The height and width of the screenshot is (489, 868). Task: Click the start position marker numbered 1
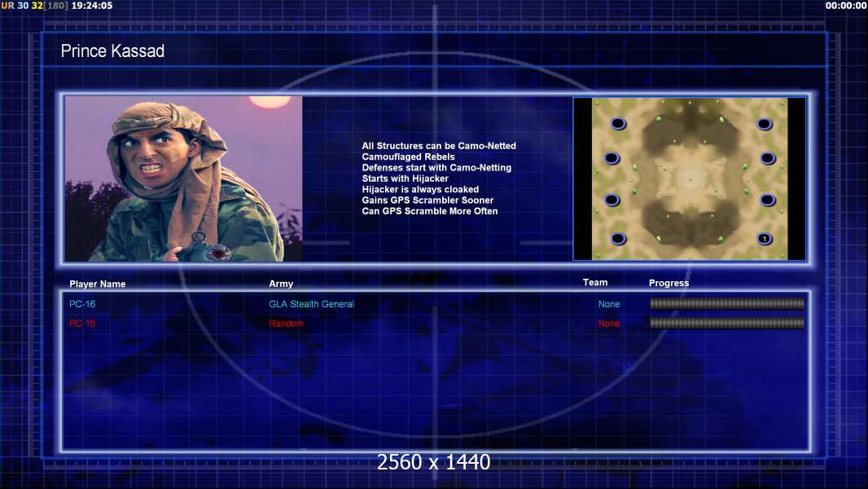[x=765, y=239]
